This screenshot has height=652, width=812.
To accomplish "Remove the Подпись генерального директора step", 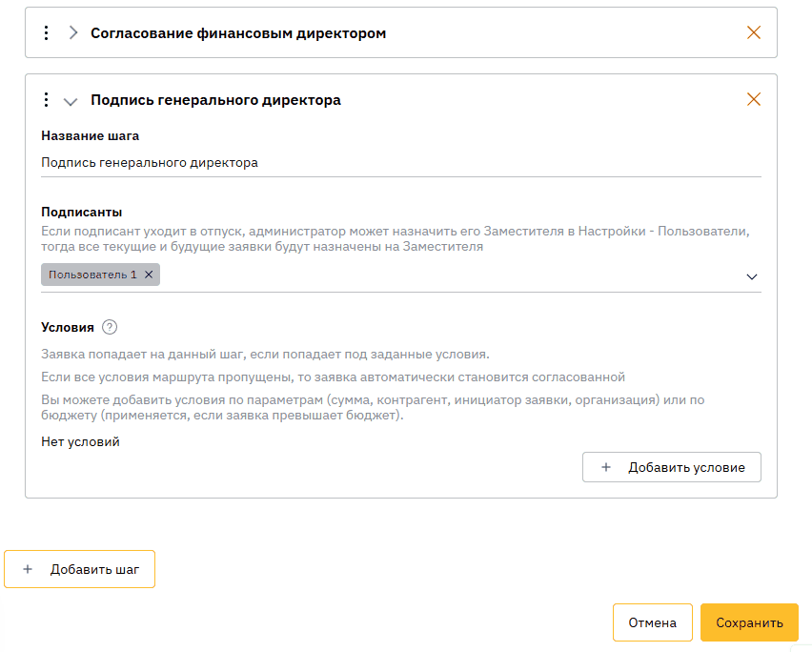I will pos(754,100).
